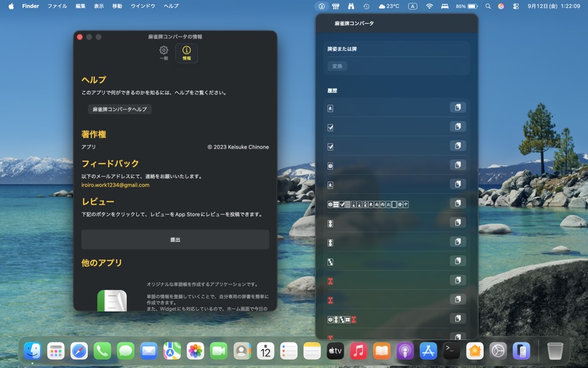
Task: Open Photos from the Dock
Action: click(195, 351)
